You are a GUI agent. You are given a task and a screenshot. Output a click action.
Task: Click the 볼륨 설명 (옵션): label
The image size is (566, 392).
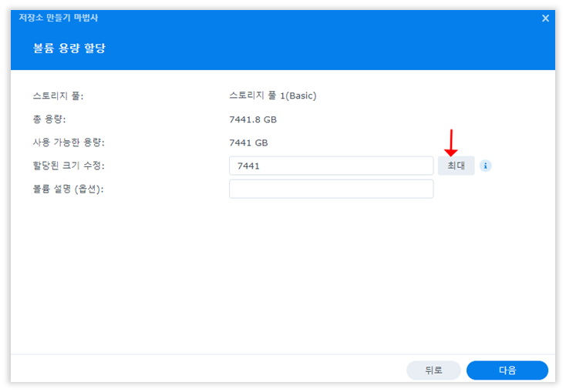pos(68,189)
